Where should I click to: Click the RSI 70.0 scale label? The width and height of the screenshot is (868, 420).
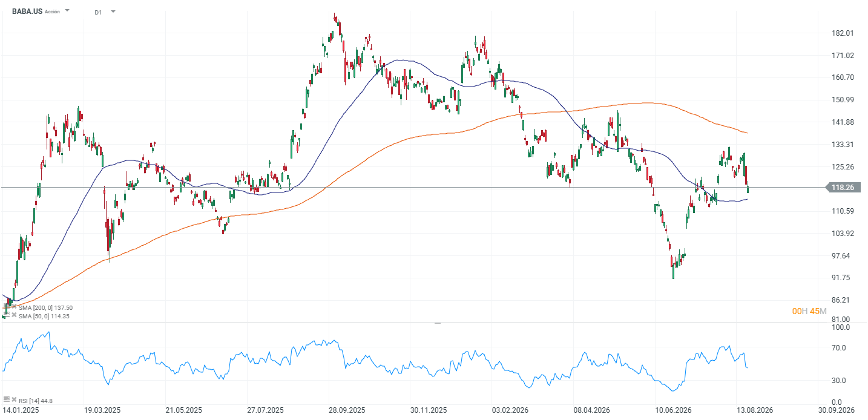pyautogui.click(x=839, y=348)
